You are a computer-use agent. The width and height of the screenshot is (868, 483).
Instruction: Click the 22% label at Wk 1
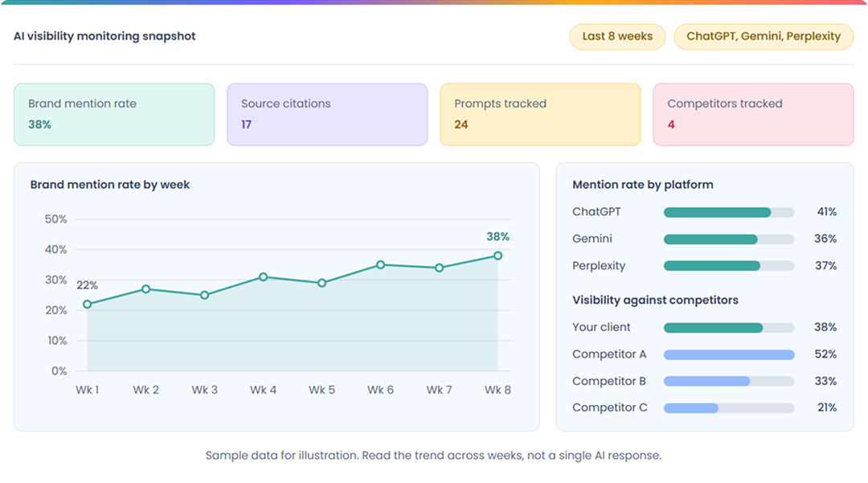(87, 285)
